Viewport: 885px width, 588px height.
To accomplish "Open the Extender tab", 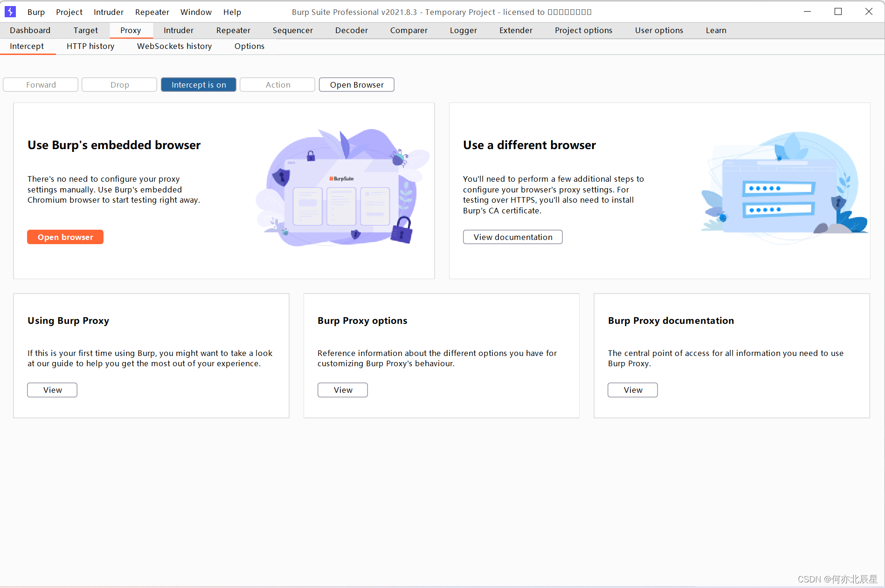I will (x=516, y=30).
